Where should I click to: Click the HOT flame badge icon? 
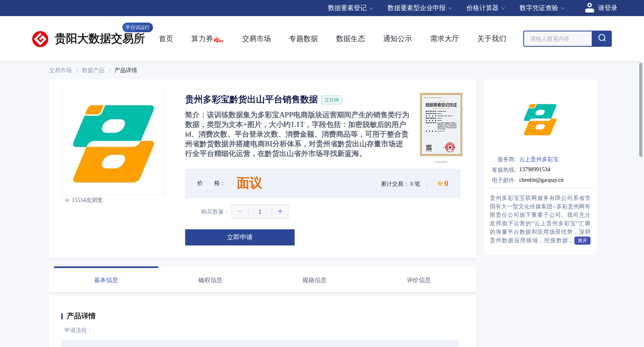(219, 39)
